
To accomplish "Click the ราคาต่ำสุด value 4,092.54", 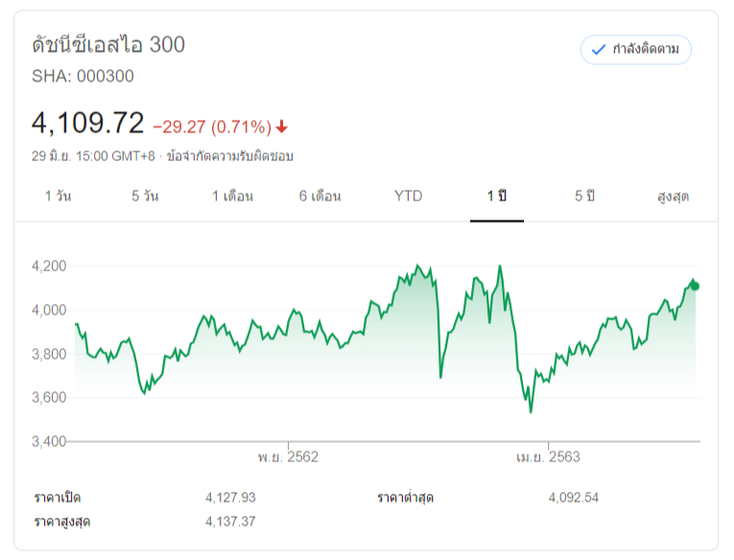I will [574, 498].
